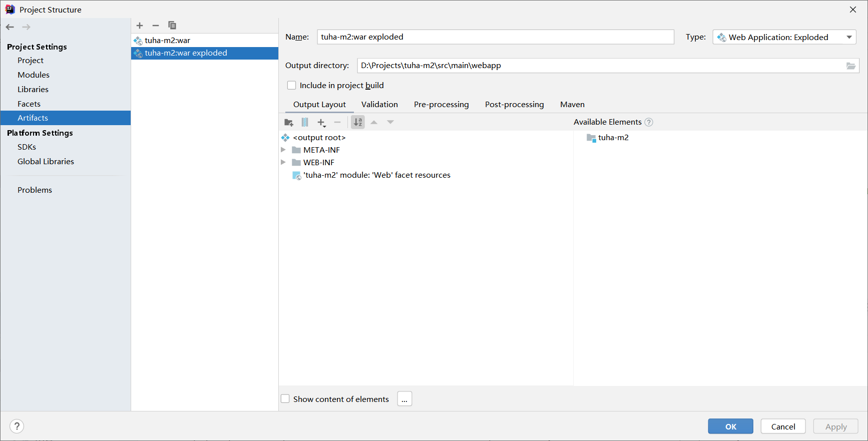Click the back navigation arrow
Image resolution: width=868 pixels, height=441 pixels.
pyautogui.click(x=10, y=27)
